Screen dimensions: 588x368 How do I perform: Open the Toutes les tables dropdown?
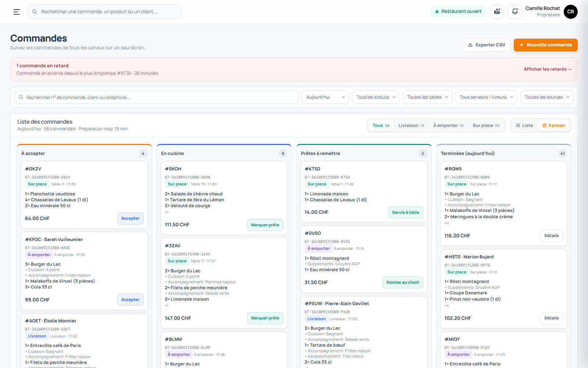point(427,97)
